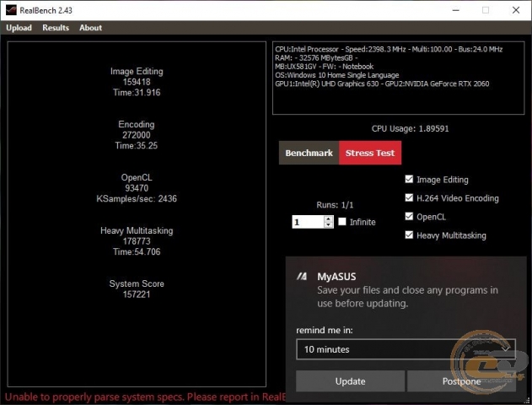This screenshot has height=405, width=532.
Task: Click the MyASUS notification title
Action: [336, 277]
